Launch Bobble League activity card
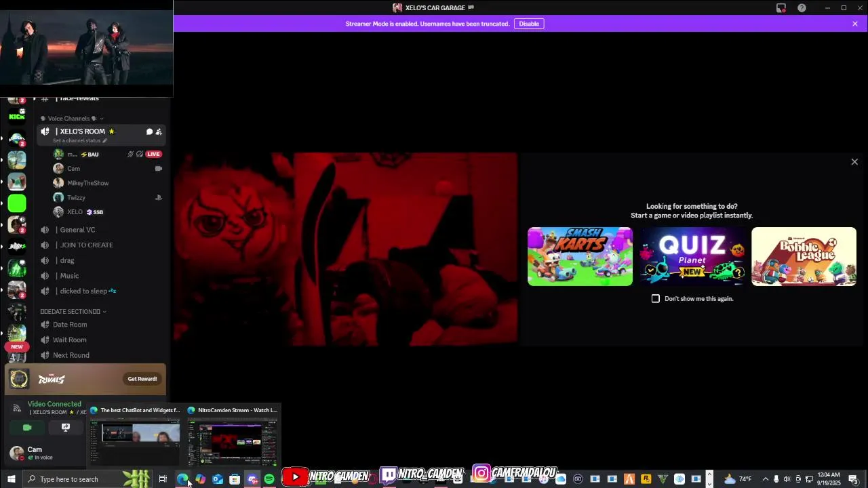This screenshot has height=488, width=868. 804,256
